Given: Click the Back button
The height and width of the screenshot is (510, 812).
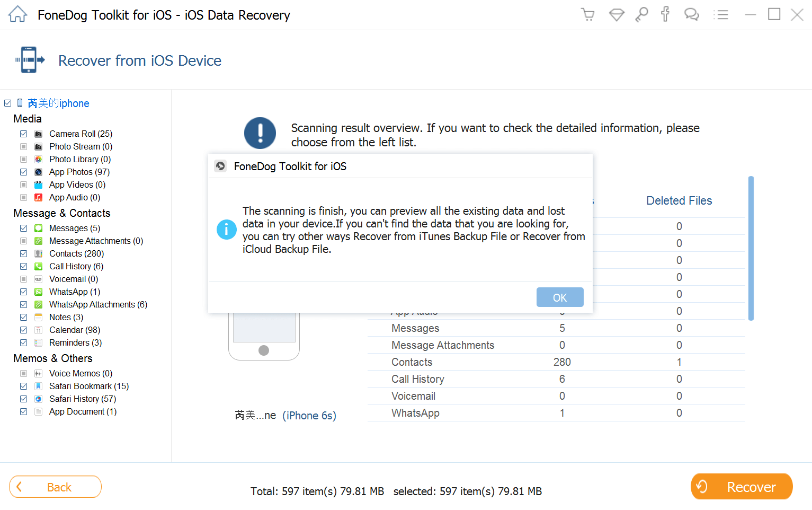Looking at the screenshot, I should click(x=55, y=487).
